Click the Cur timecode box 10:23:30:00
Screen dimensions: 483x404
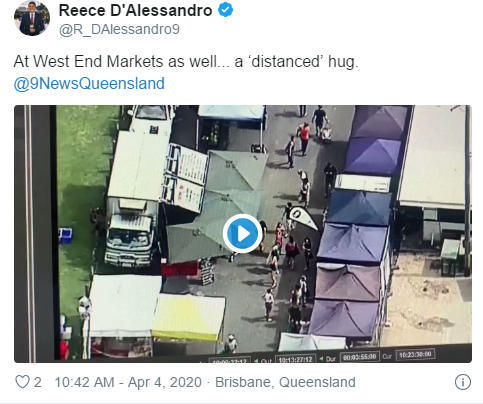[x=415, y=354]
